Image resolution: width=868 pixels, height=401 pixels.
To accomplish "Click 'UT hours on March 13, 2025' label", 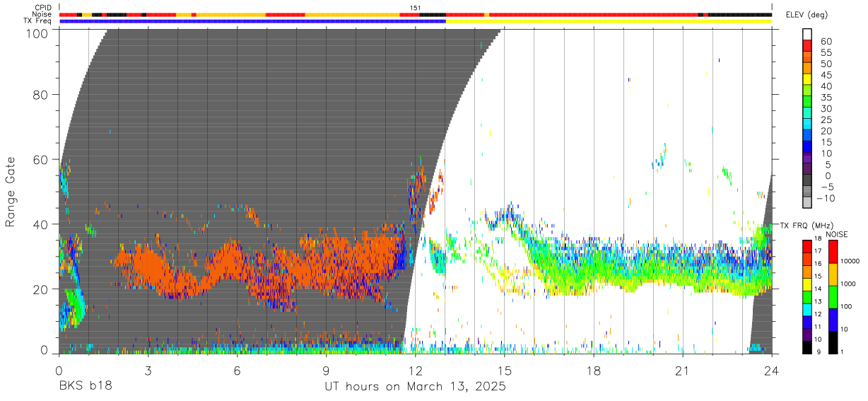I will [415, 387].
